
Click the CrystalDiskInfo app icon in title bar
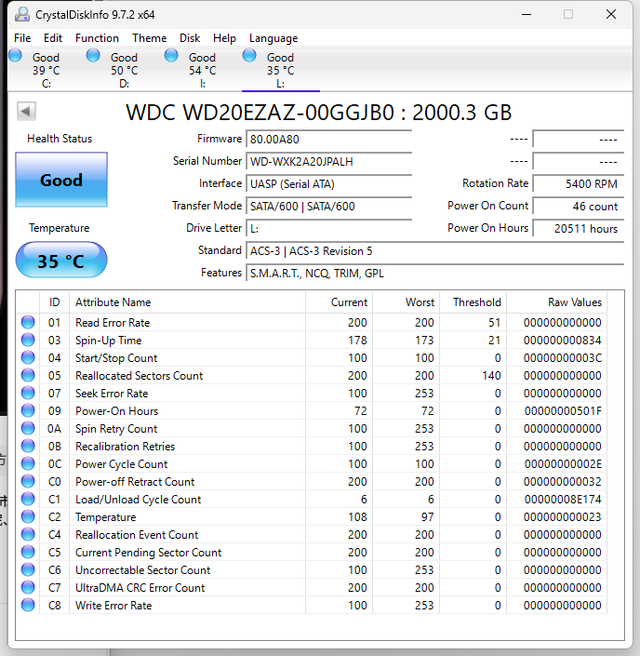tap(22, 15)
